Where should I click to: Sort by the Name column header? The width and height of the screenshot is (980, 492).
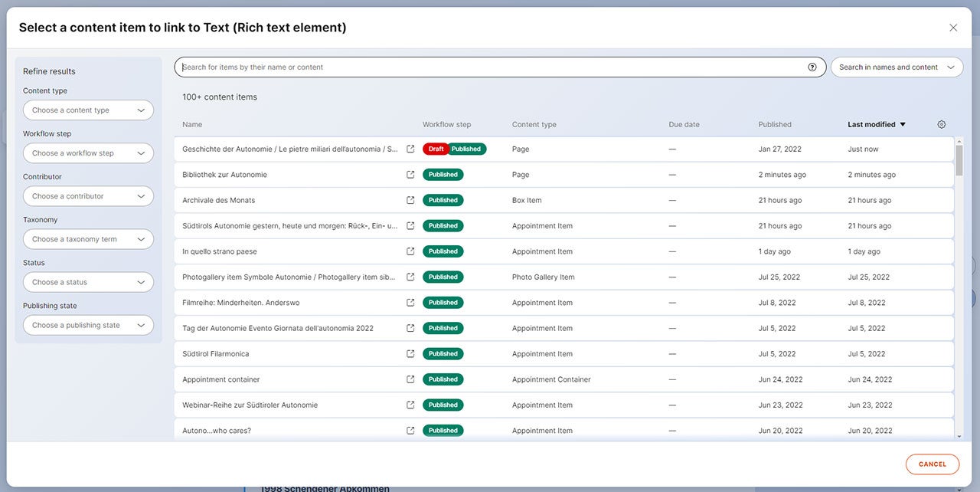pos(192,124)
